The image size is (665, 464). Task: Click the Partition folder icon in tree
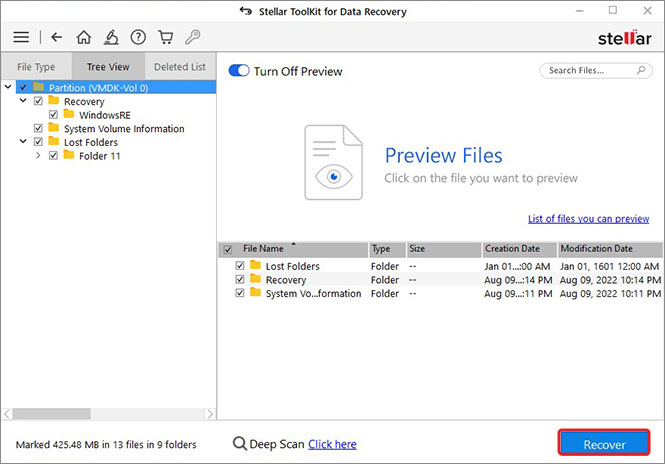point(39,87)
